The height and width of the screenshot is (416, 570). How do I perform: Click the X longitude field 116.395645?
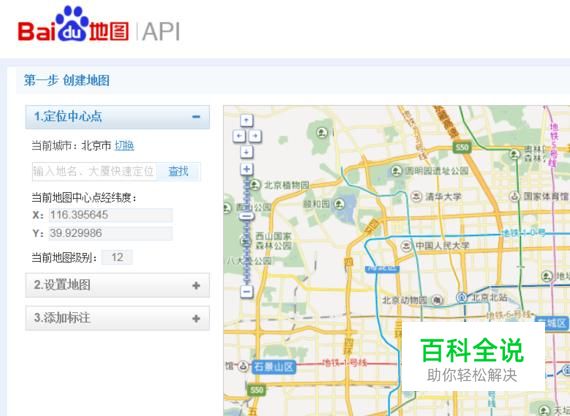click(111, 215)
